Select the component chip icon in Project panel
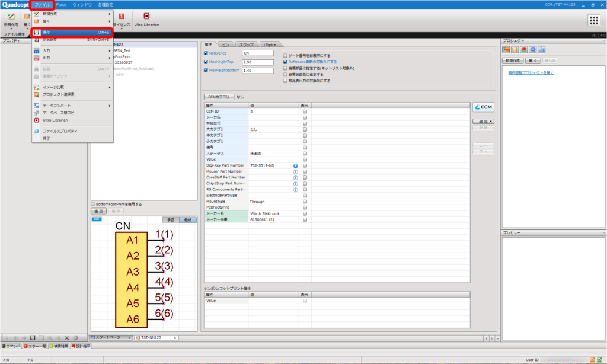Image resolution: width=607 pixels, height=364 pixels. (515, 50)
